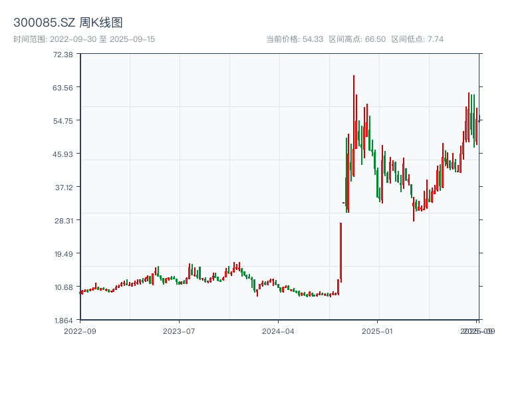Click the chart title 300085.SZ 周K线图
The width and height of the screenshot is (532, 399).
coord(68,23)
